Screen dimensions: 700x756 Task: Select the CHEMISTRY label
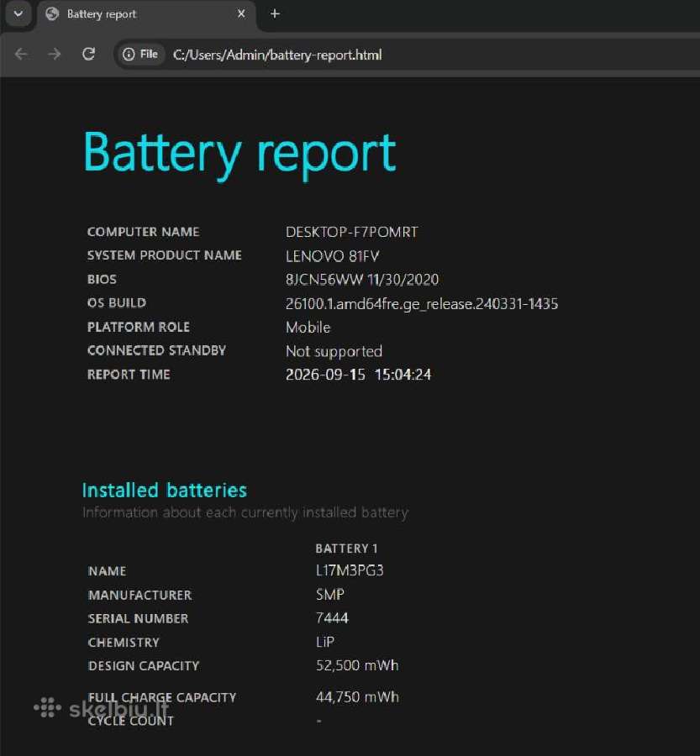tap(124, 643)
